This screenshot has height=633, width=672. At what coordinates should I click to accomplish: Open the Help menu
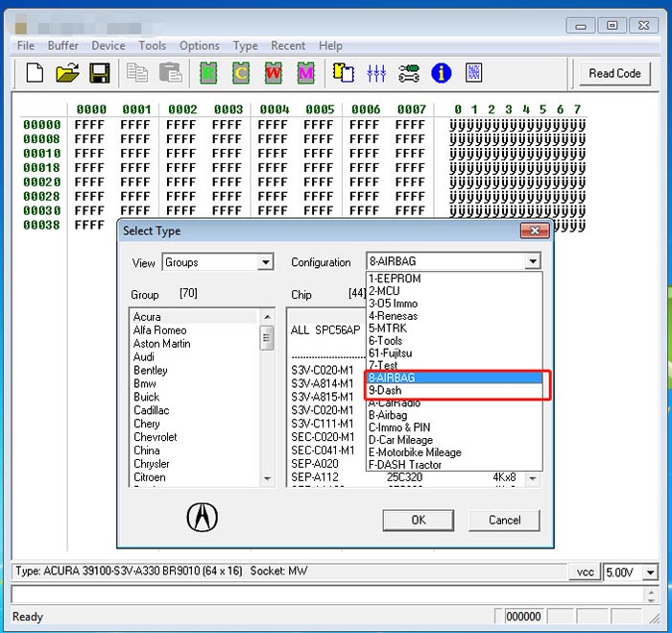click(330, 45)
